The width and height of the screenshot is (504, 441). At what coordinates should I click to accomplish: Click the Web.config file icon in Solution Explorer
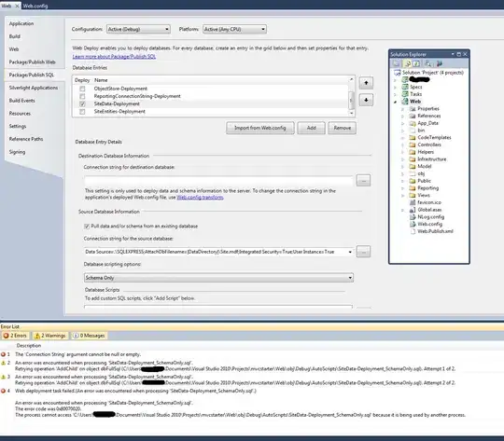pyautogui.click(x=413, y=224)
